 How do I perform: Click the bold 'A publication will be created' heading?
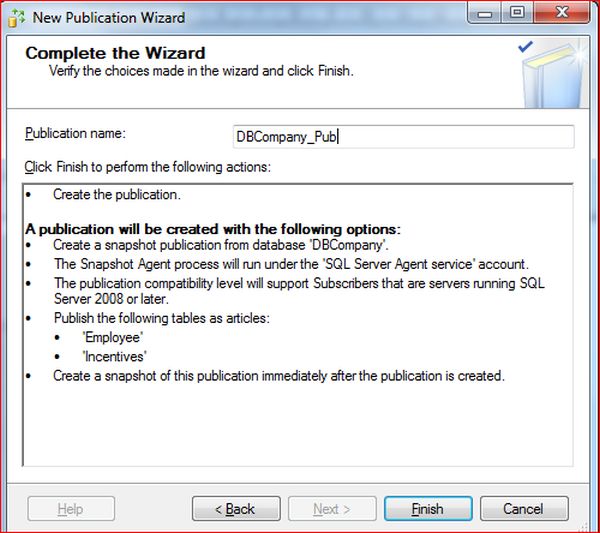(213, 229)
